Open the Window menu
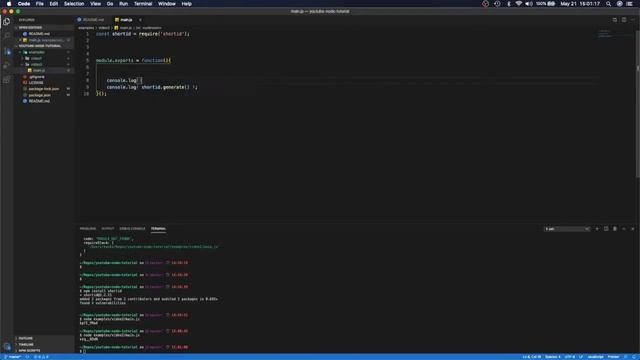Viewport: 640px width, 360px height. (167, 4)
